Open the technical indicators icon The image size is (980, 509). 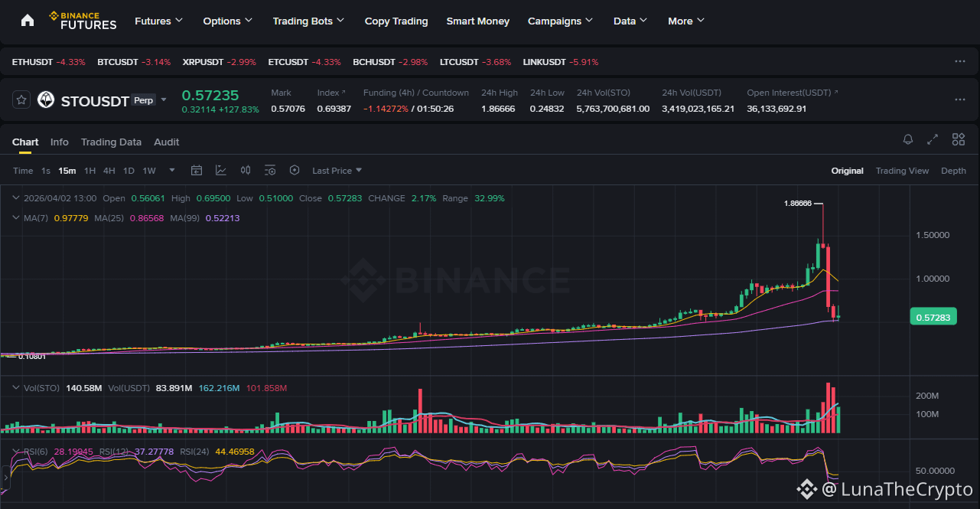(x=221, y=170)
